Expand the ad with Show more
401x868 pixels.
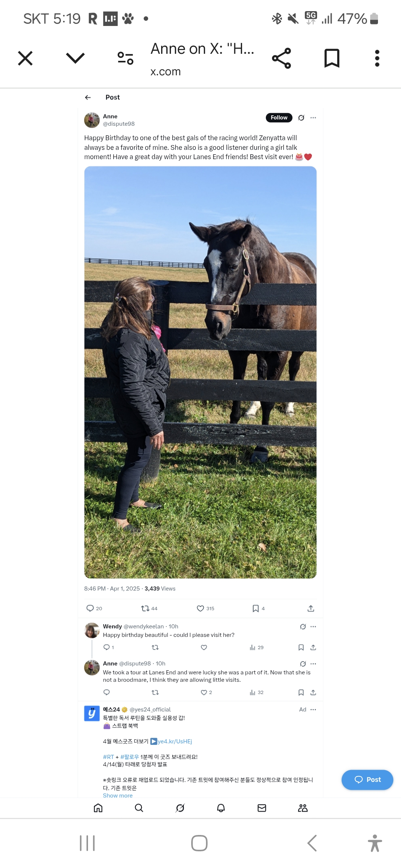point(118,795)
